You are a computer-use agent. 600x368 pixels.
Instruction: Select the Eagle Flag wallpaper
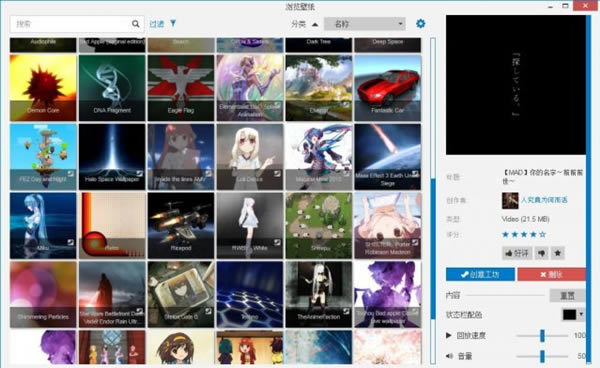tap(181, 88)
